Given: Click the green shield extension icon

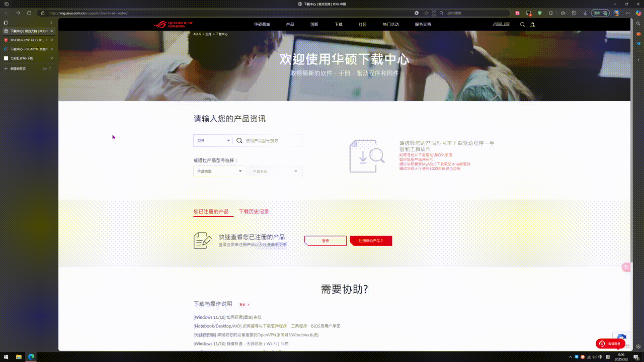Looking at the screenshot, I should tap(540, 13).
